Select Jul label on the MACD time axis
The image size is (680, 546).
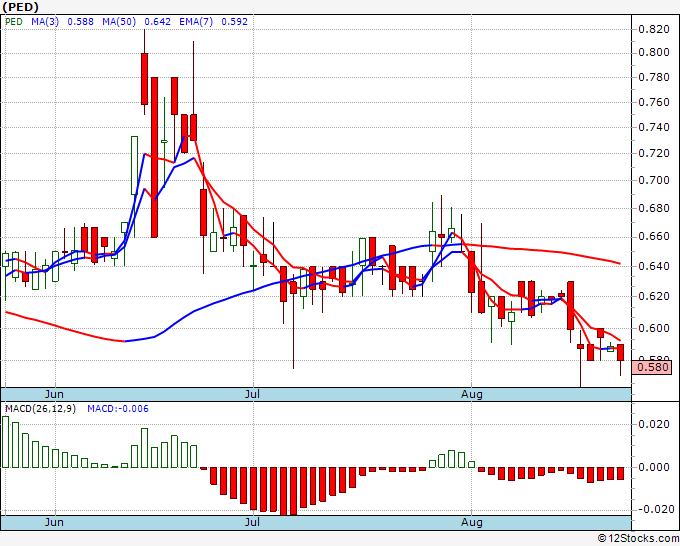[254, 522]
